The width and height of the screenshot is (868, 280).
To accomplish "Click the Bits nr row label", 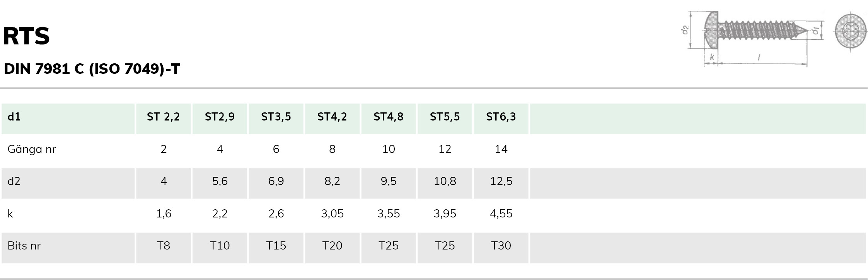I will (24, 246).
